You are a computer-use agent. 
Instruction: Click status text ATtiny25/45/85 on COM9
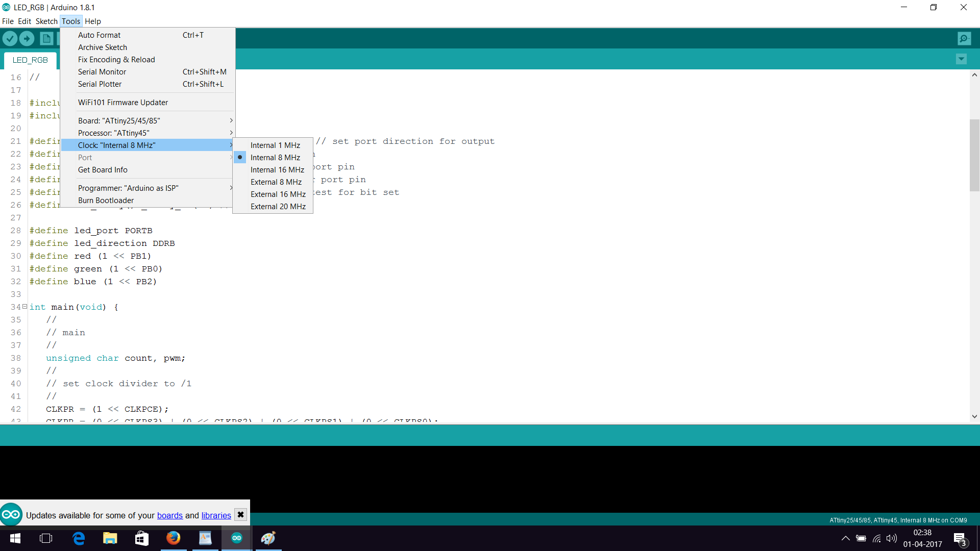898,520
